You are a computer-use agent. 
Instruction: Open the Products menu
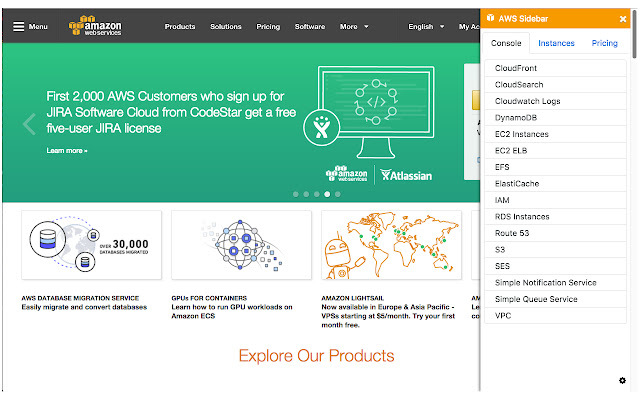tap(180, 27)
